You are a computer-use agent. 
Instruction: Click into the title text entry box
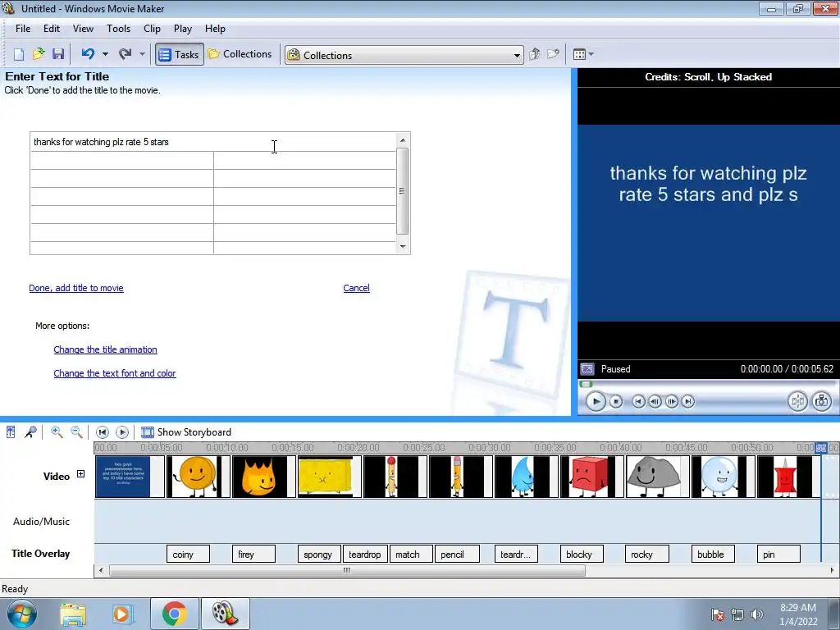[x=213, y=142]
